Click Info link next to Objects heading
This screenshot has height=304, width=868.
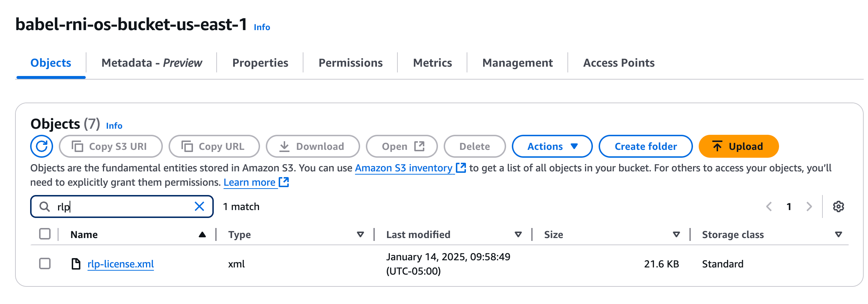[114, 126]
